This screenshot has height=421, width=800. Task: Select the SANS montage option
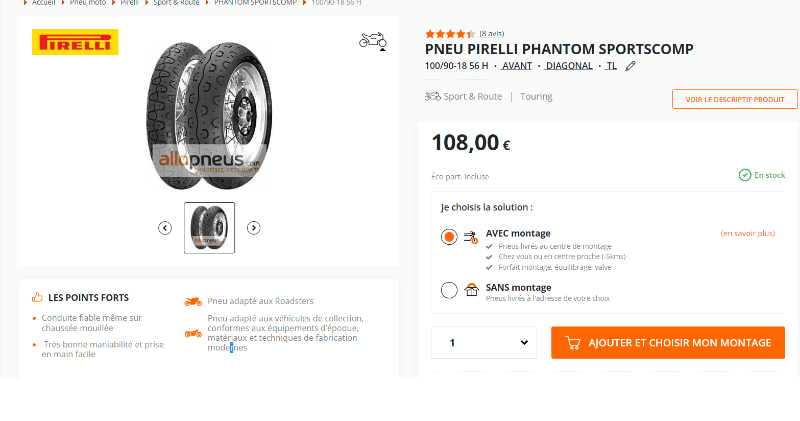coord(449,291)
